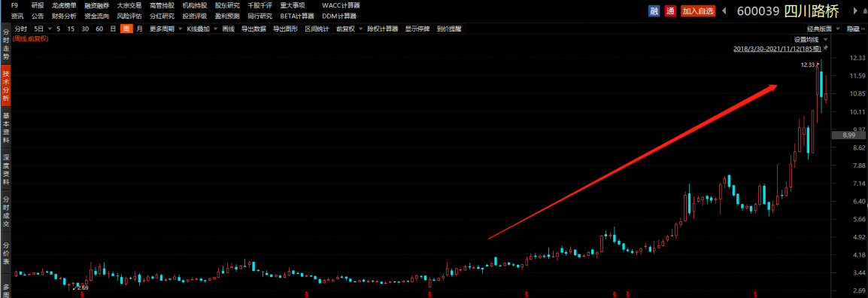Click the pin icon beside date range

[x=825, y=49]
